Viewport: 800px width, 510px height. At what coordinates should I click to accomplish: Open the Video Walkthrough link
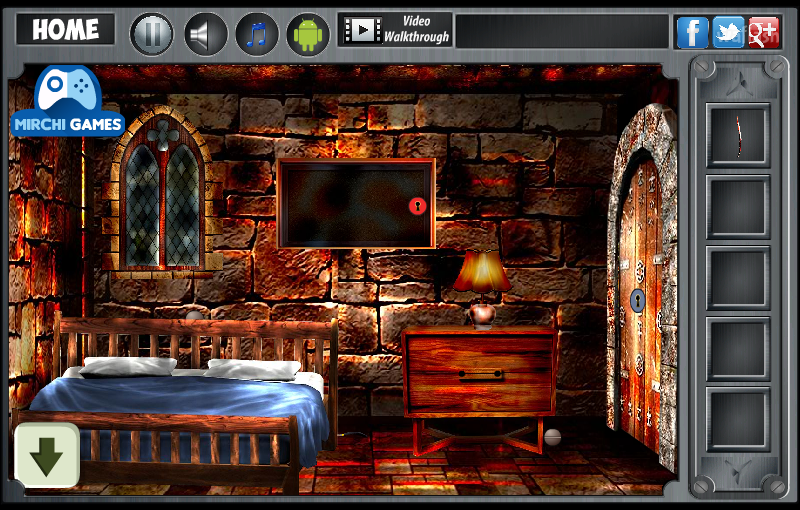click(395, 30)
